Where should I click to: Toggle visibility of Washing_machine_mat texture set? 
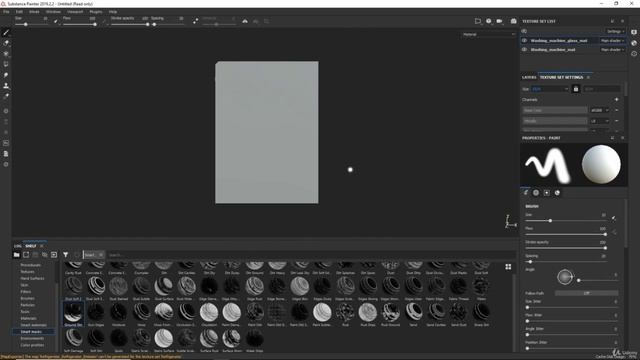[x=524, y=49]
